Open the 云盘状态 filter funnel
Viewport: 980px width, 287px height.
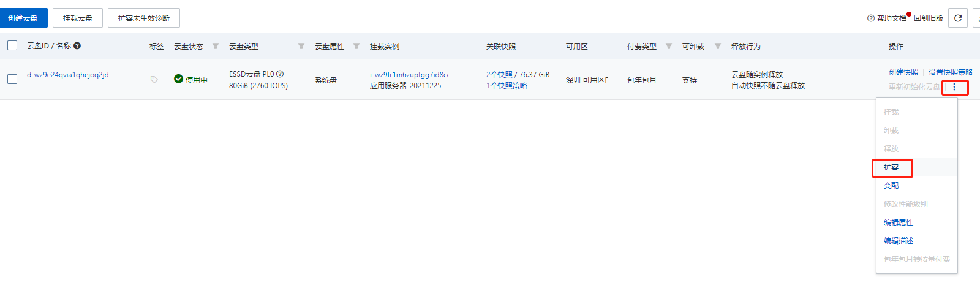point(216,46)
